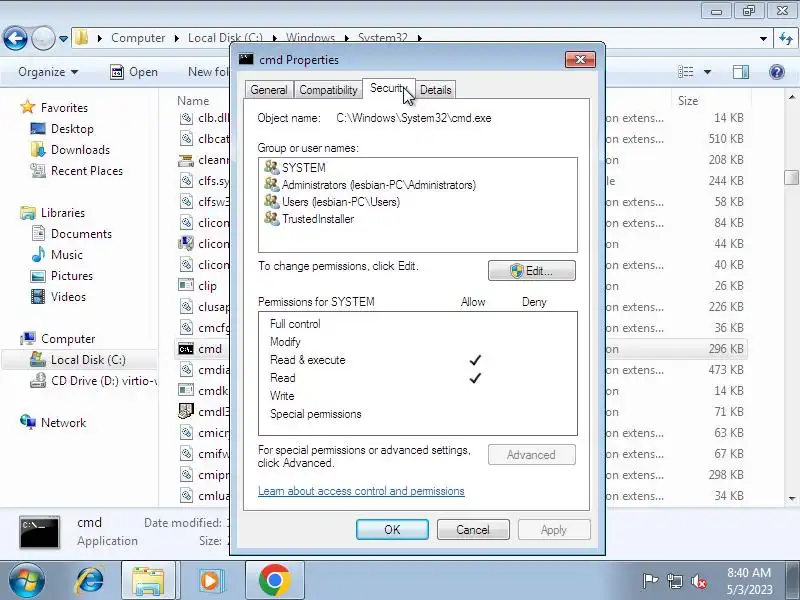Select the 296 KB size cell
The width and height of the screenshot is (800, 600).
coord(726,349)
